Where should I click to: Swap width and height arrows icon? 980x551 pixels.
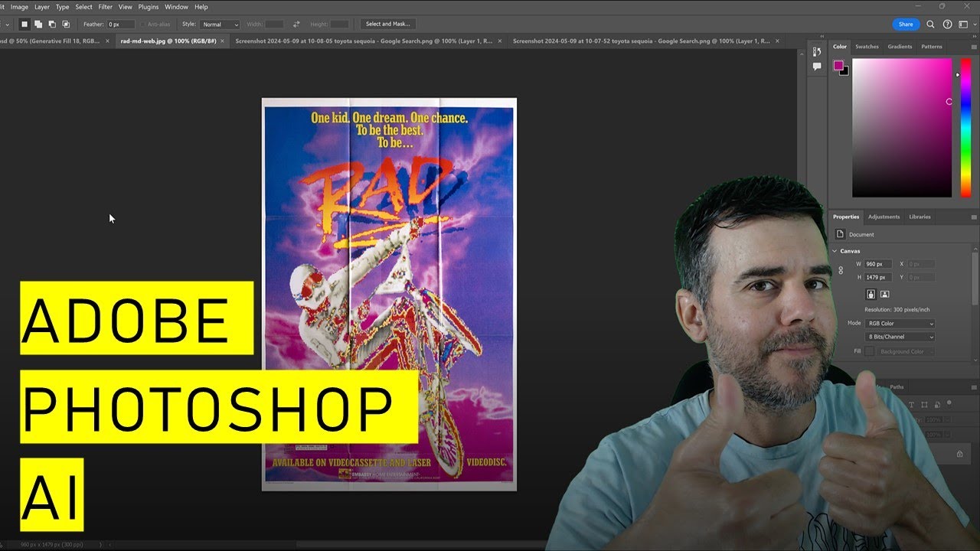click(x=296, y=24)
